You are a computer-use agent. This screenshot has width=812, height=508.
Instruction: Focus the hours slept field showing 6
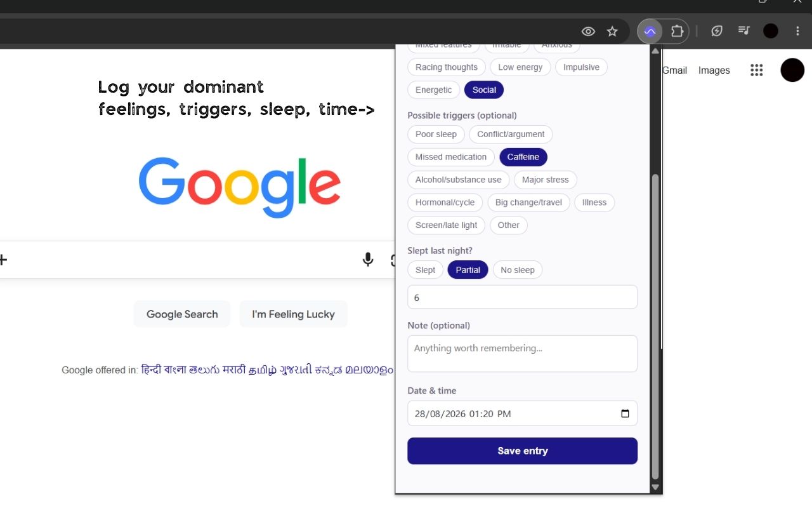tap(522, 297)
